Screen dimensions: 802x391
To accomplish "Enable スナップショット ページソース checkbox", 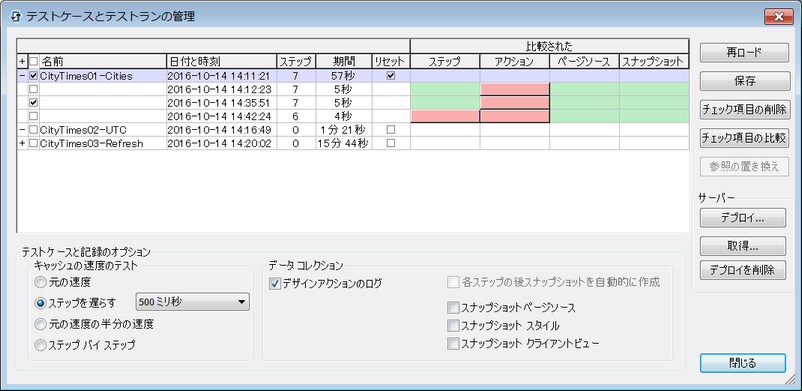I will [x=453, y=308].
